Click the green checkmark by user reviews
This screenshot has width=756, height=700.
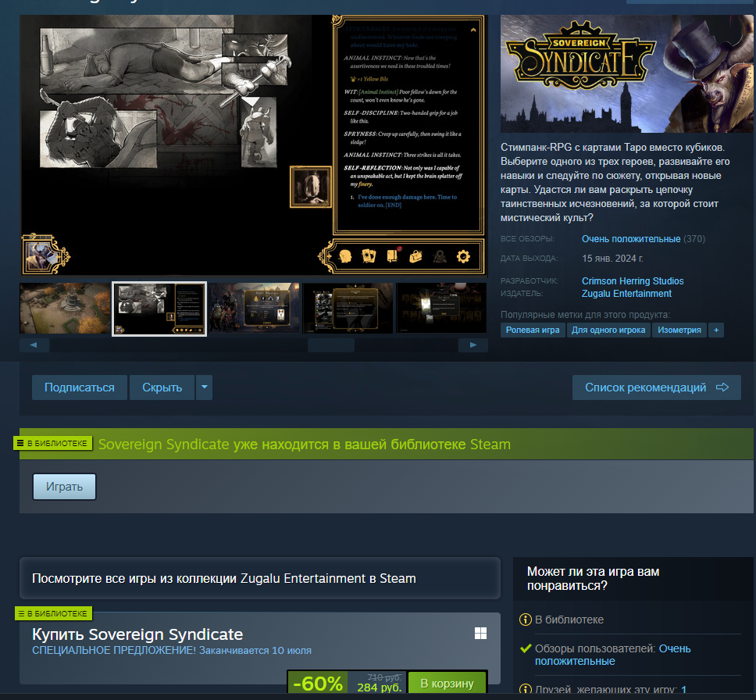pyautogui.click(x=526, y=648)
